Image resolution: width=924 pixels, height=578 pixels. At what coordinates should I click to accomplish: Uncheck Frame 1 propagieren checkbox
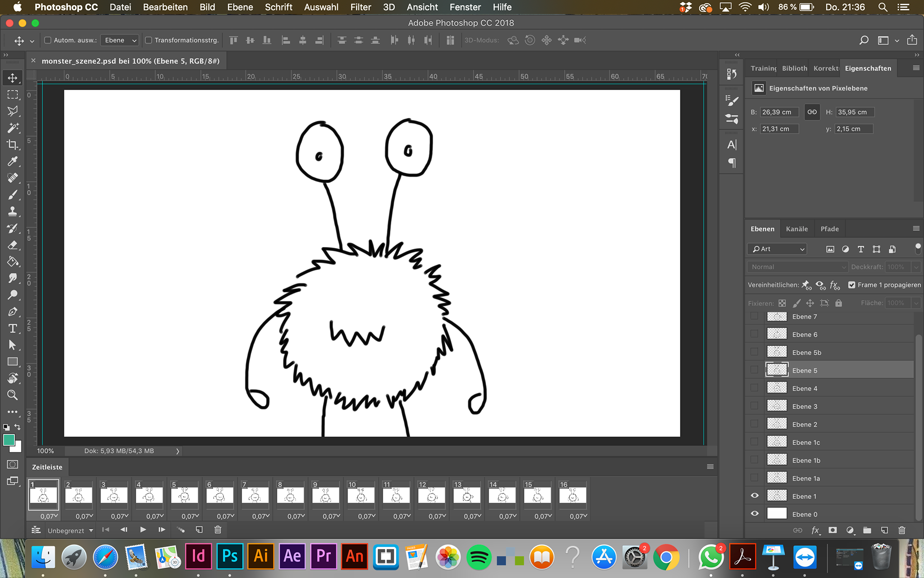(852, 285)
